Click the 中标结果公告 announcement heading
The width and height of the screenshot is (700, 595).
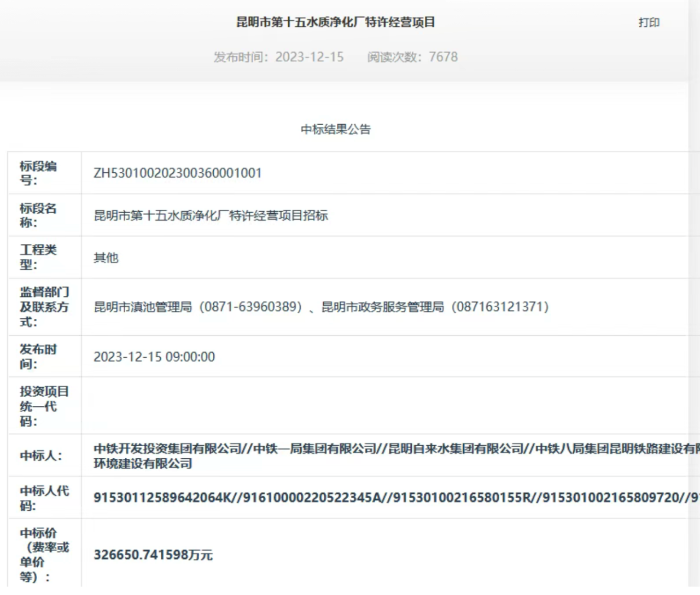(x=336, y=130)
